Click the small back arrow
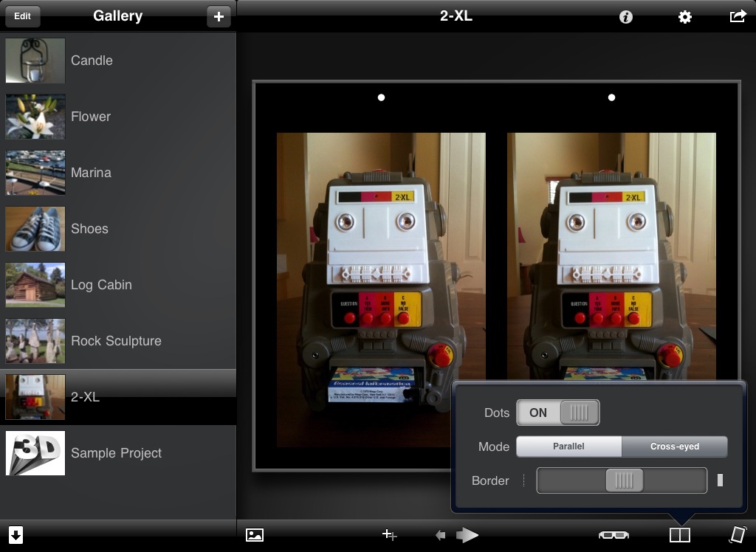This screenshot has height=552, width=756. click(x=440, y=534)
